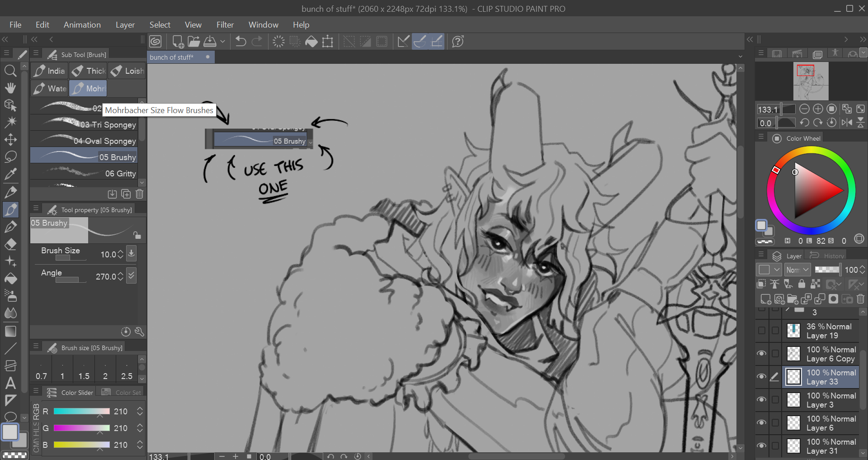Open the layer blending mode dropdown
Screen dimensions: 868x460
tap(797, 270)
